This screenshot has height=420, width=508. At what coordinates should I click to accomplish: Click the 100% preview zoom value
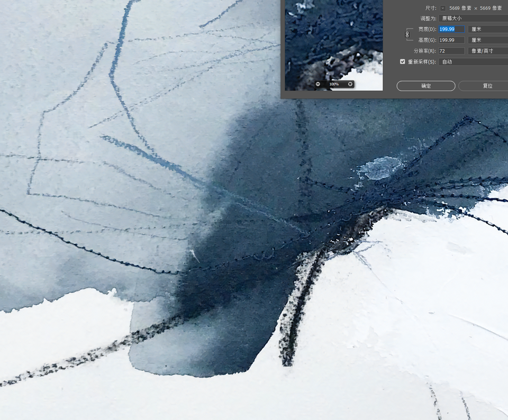(x=334, y=84)
